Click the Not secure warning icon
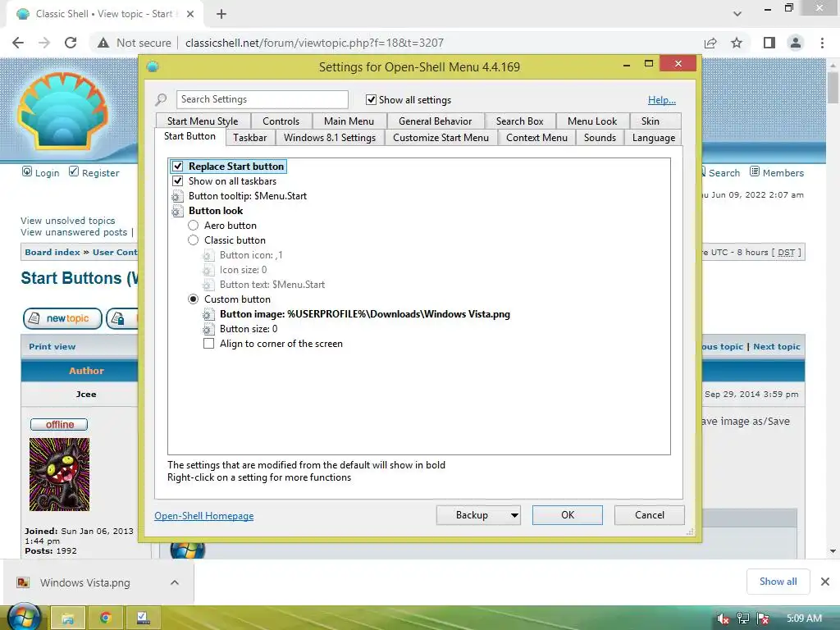840x630 pixels. coord(103,43)
